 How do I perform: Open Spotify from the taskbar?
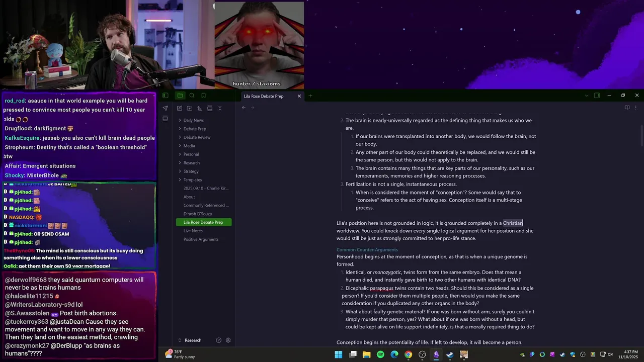(x=380, y=354)
